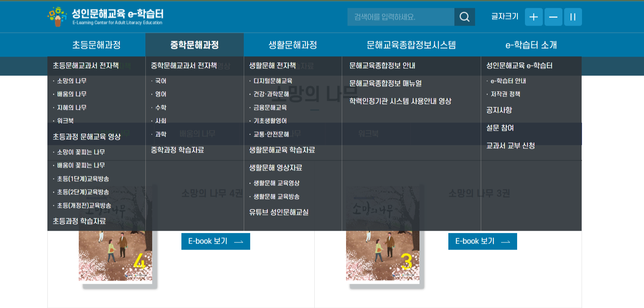Image resolution: width=644 pixels, height=308 pixels.
Task: Open 문해교육종합정보 안내 link
Action: pyautogui.click(x=382, y=66)
